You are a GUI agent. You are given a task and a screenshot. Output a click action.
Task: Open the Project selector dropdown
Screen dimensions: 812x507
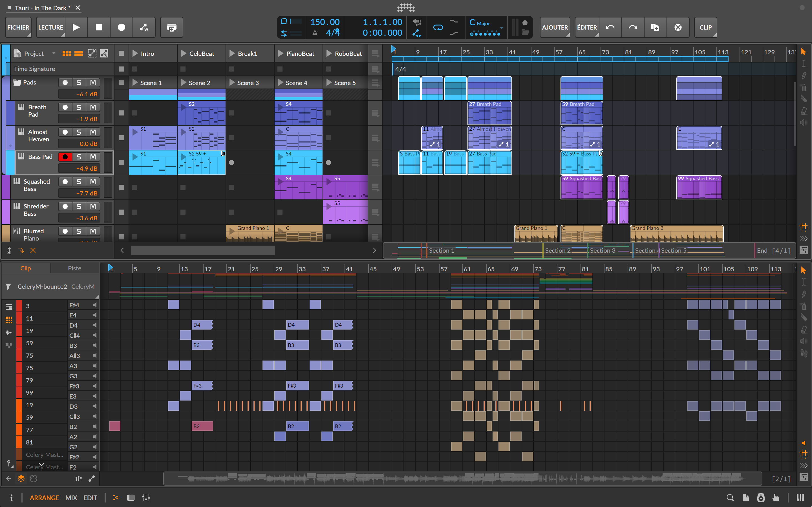coord(54,53)
